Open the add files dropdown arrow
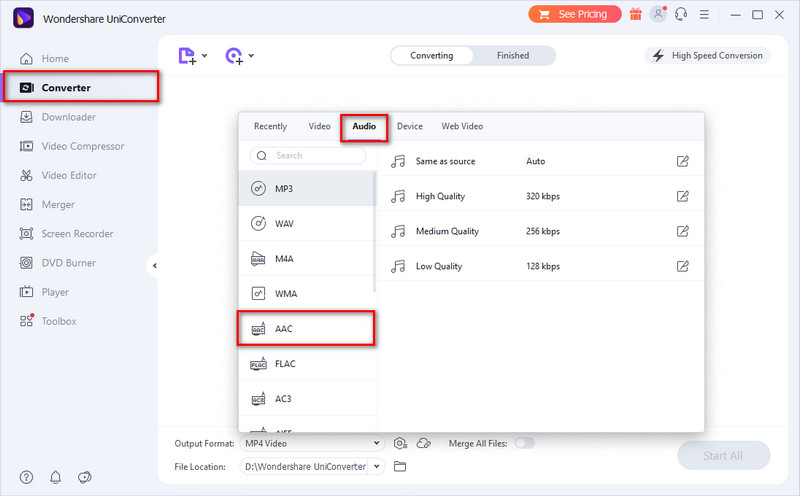This screenshot has width=800, height=496. pos(204,56)
